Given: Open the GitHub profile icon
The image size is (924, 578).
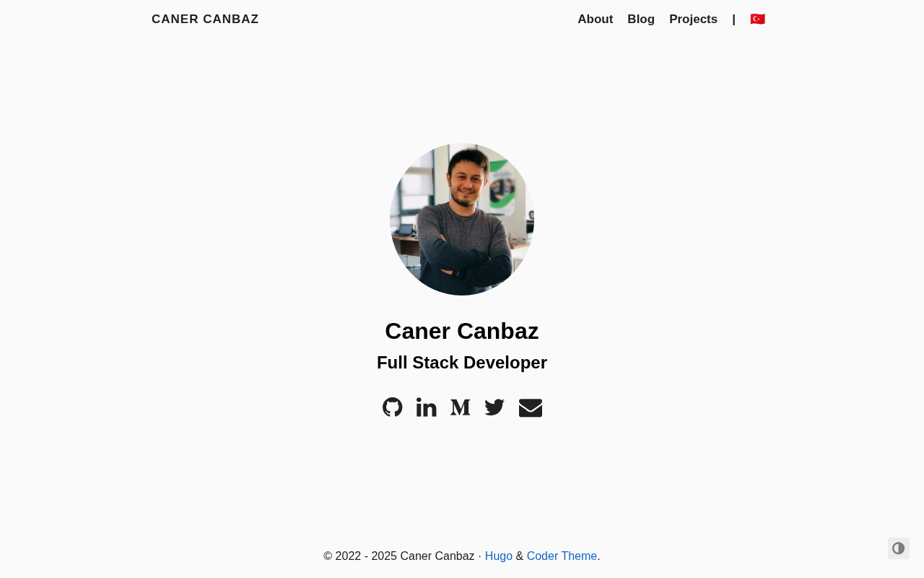Looking at the screenshot, I should 392,407.
